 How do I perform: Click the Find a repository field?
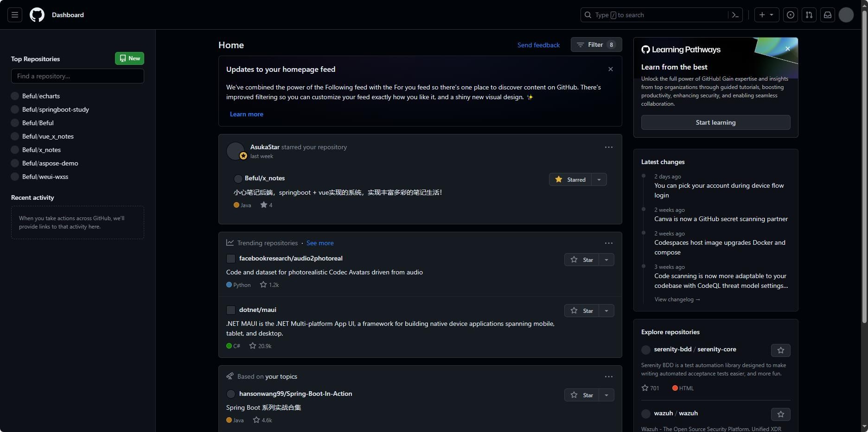point(77,76)
